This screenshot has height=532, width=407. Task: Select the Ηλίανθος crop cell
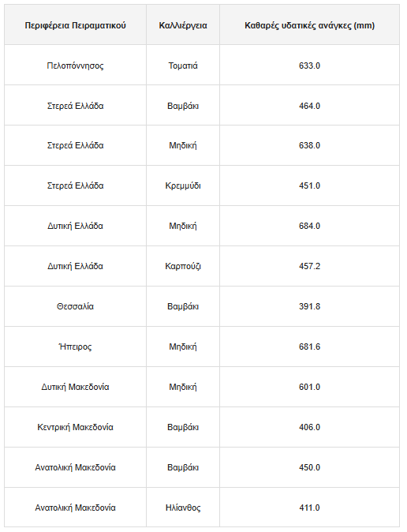[x=183, y=508]
